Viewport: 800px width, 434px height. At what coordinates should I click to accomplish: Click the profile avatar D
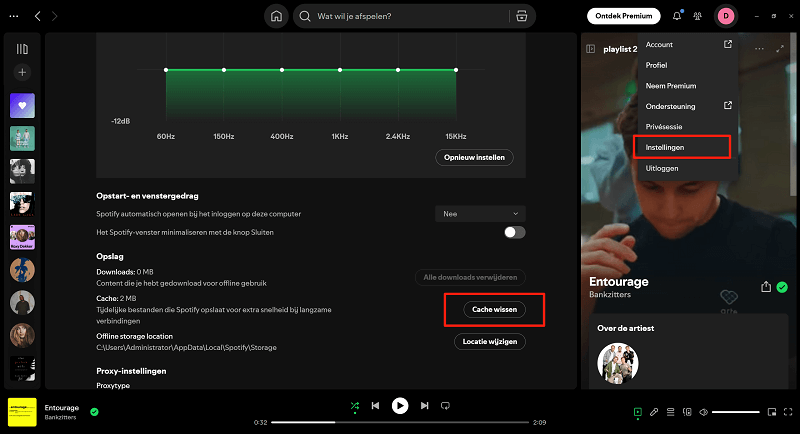(726, 16)
